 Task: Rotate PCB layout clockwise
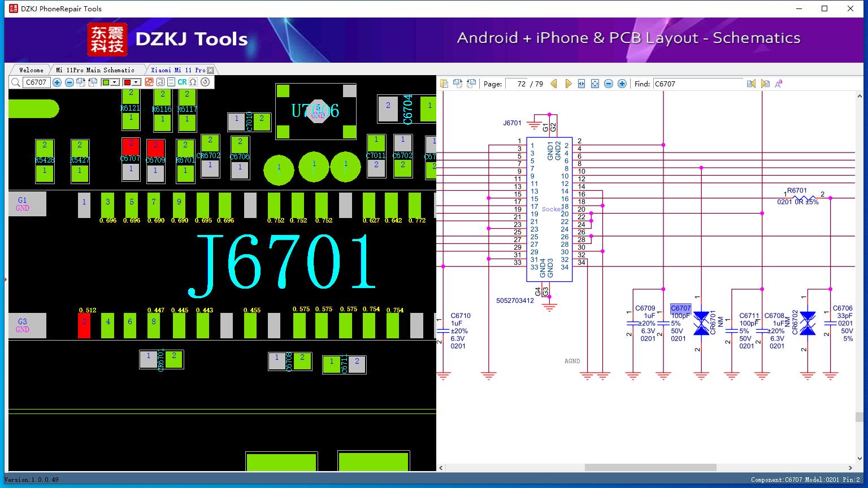tap(80, 82)
